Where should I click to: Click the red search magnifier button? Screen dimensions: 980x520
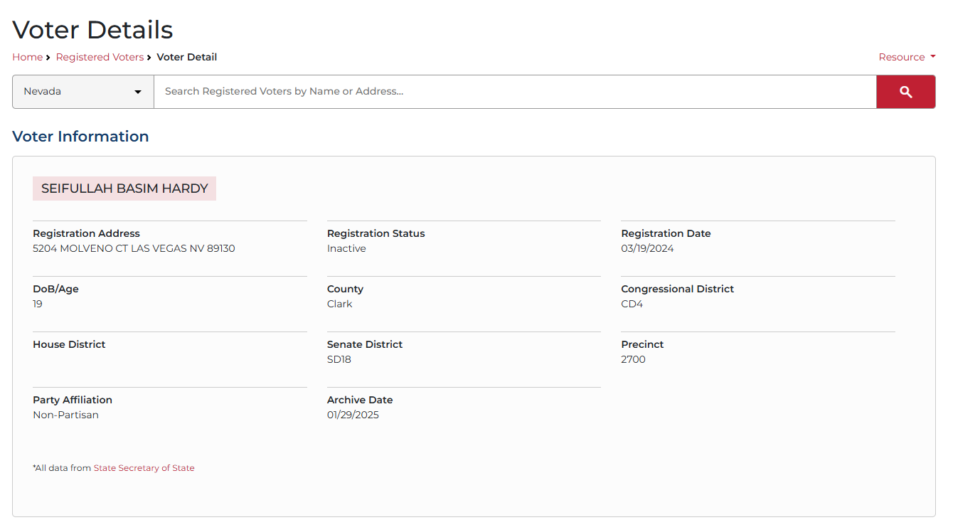tap(905, 92)
